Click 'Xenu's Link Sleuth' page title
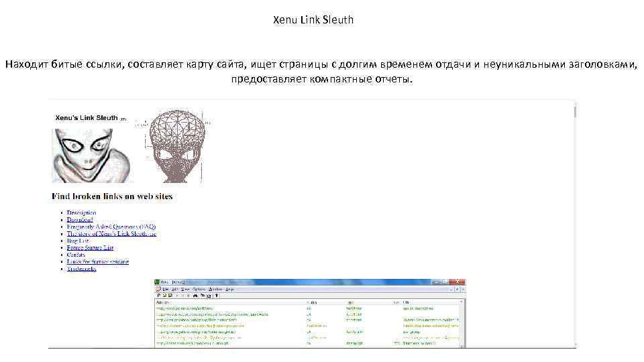Screen dimensions: 644x362 pos(87,118)
